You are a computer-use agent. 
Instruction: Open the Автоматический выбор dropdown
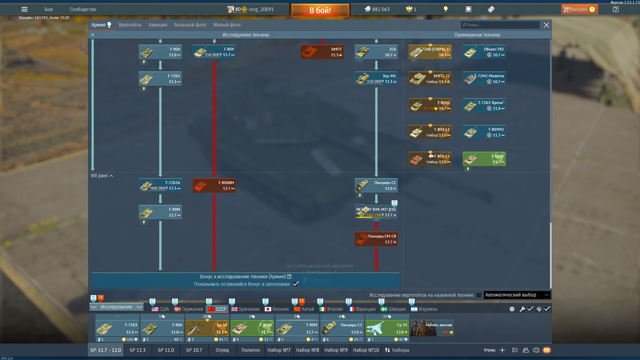coord(517,295)
